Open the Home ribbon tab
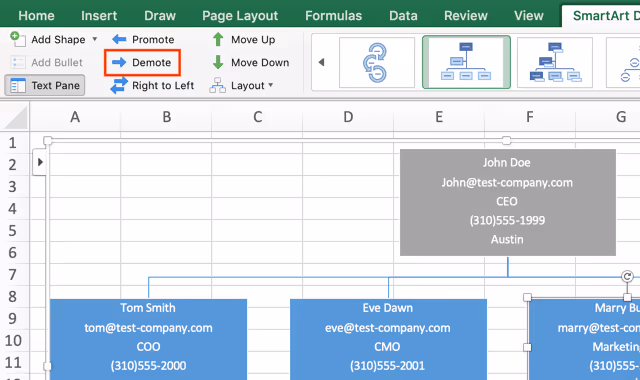Viewport: 640px width, 380px height. click(x=36, y=16)
